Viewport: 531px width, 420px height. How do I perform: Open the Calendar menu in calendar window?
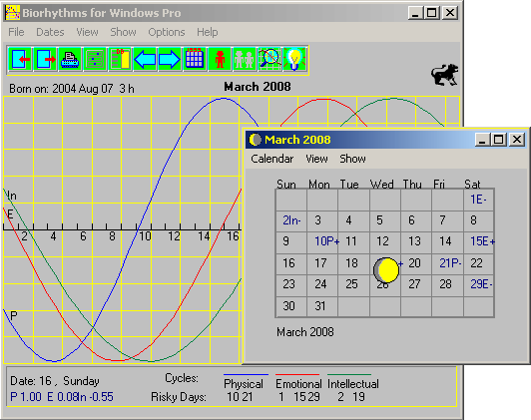(271, 159)
